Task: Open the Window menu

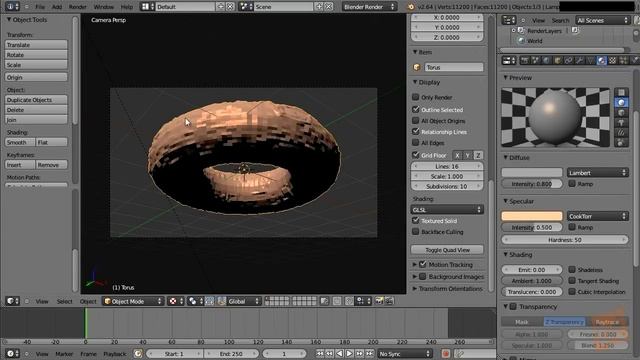Action: coord(104,7)
